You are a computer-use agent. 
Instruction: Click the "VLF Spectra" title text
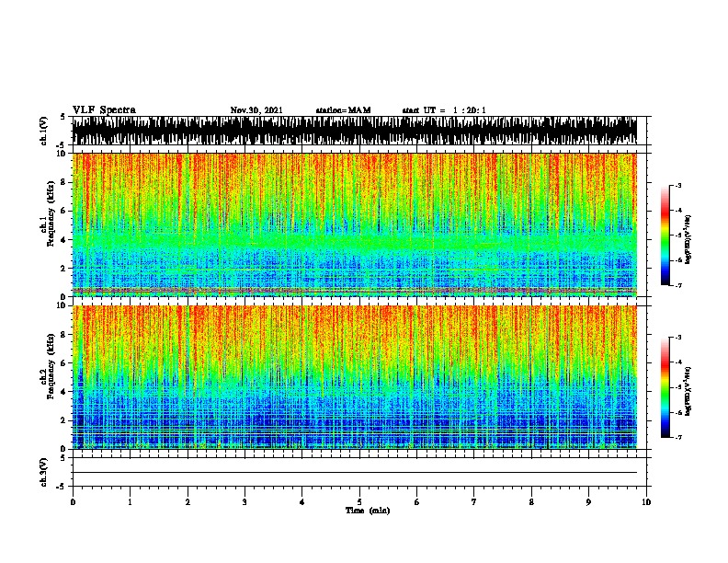click(x=104, y=110)
